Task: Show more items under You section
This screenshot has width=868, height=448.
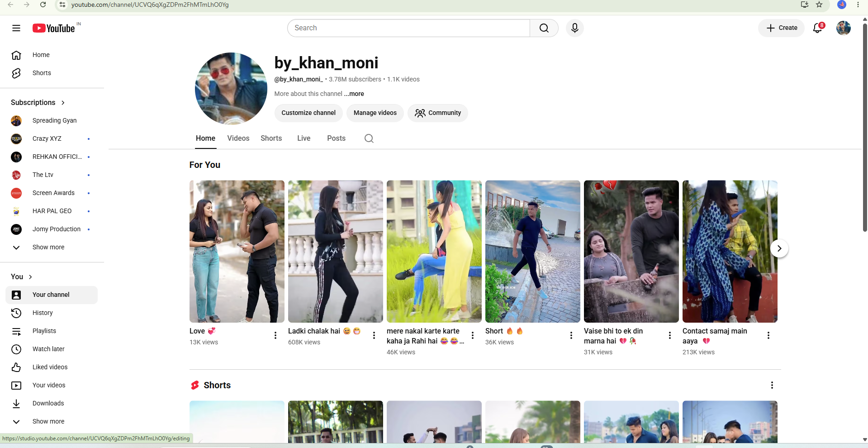Action: (52, 421)
